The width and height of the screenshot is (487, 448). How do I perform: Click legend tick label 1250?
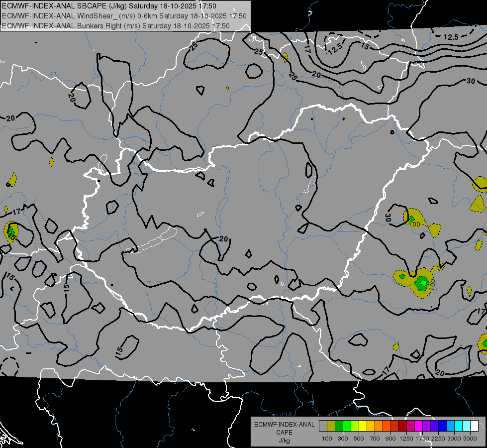coord(406,439)
